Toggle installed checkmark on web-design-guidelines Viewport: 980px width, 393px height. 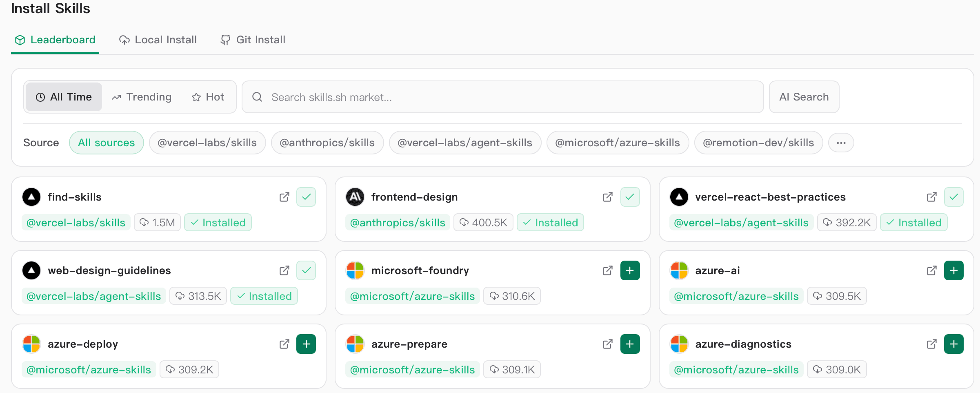pos(306,270)
